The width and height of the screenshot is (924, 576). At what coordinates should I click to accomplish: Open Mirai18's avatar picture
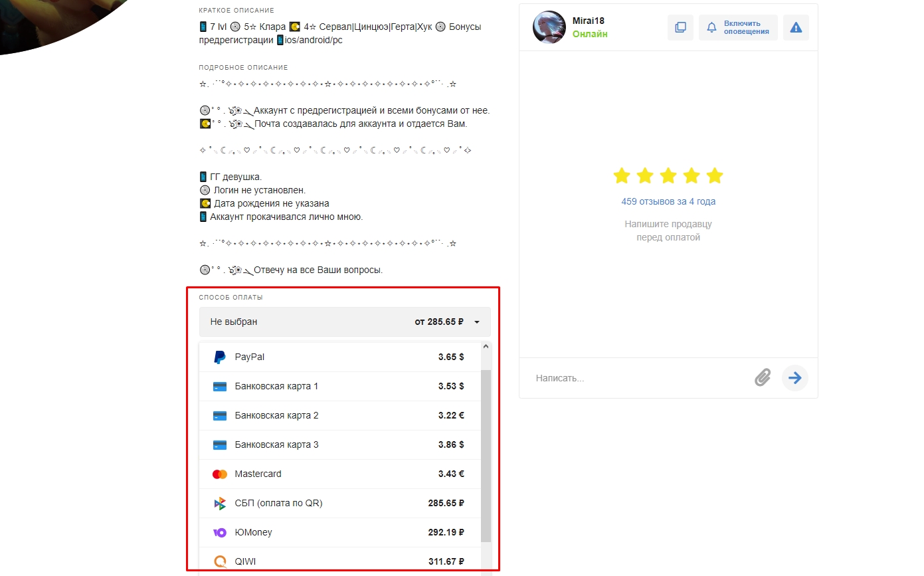tap(549, 27)
